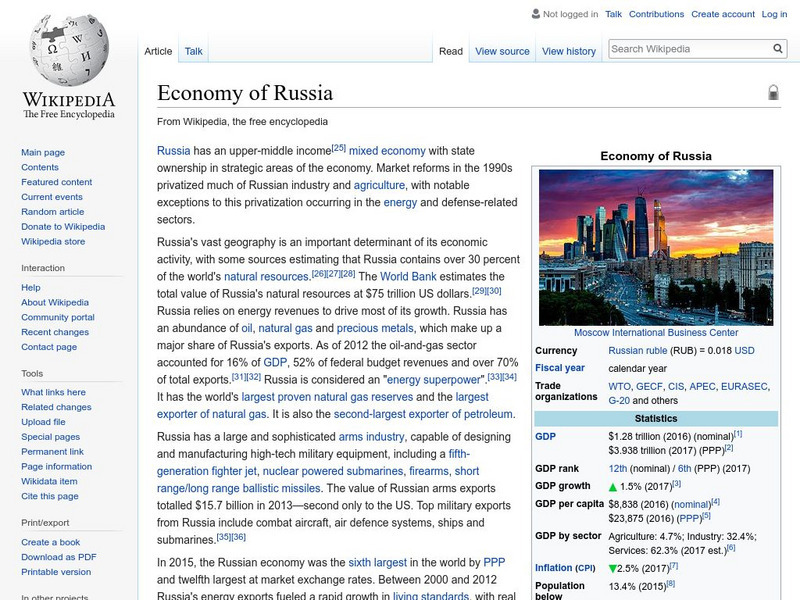Open the mixed economy link
Image resolution: width=800 pixels, height=600 pixels.
click(387, 151)
